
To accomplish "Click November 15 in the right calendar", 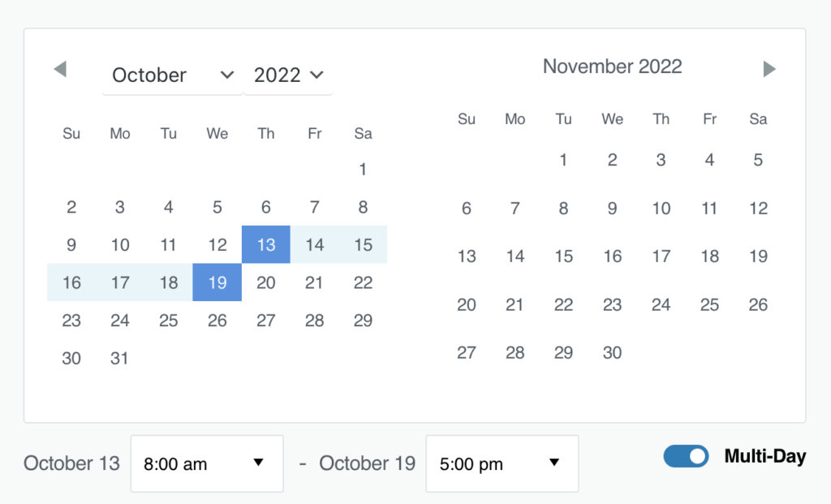I will (x=563, y=256).
